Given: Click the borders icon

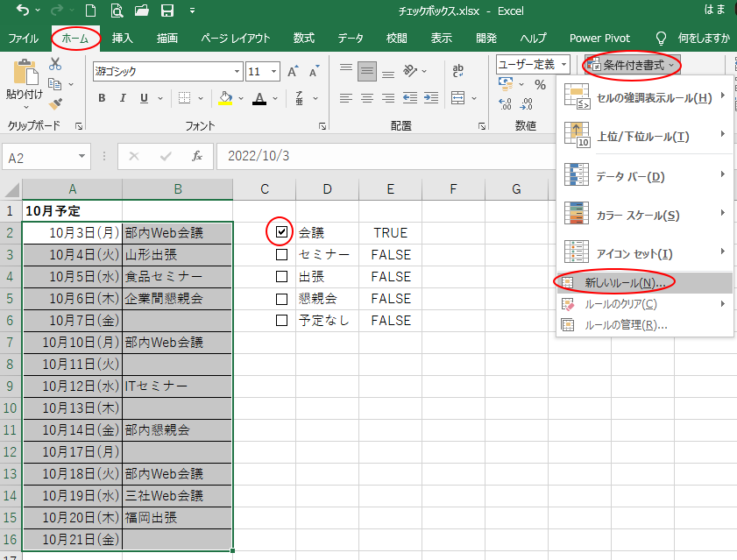Looking at the screenshot, I should coord(184,98).
